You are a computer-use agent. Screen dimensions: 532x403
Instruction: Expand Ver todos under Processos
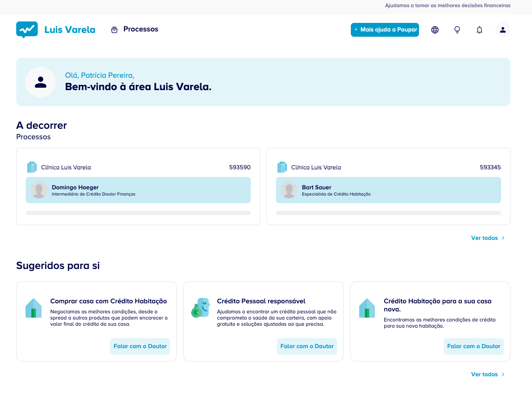(x=487, y=238)
